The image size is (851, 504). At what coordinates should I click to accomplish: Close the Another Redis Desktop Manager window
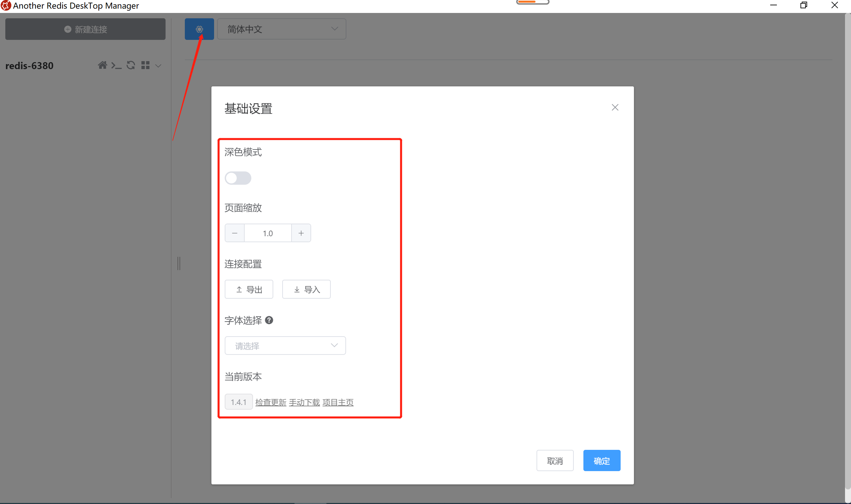(x=834, y=5)
